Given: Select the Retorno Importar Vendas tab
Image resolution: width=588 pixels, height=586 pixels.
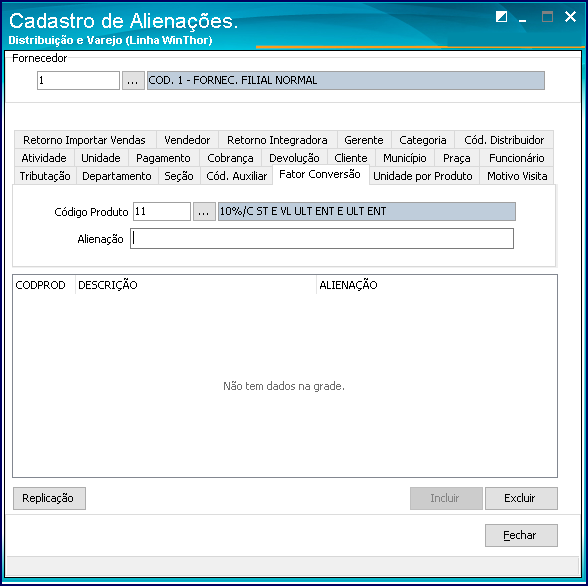Looking at the screenshot, I should coord(84,140).
